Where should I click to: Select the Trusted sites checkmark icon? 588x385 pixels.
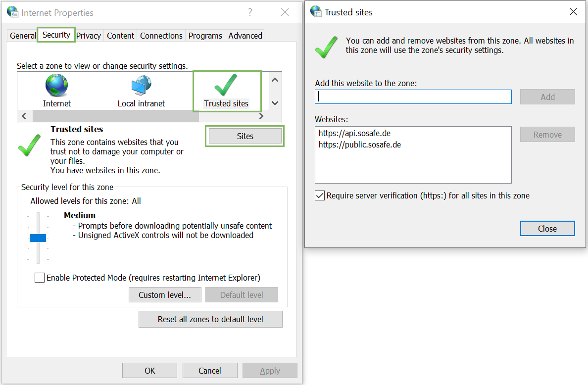pos(226,85)
